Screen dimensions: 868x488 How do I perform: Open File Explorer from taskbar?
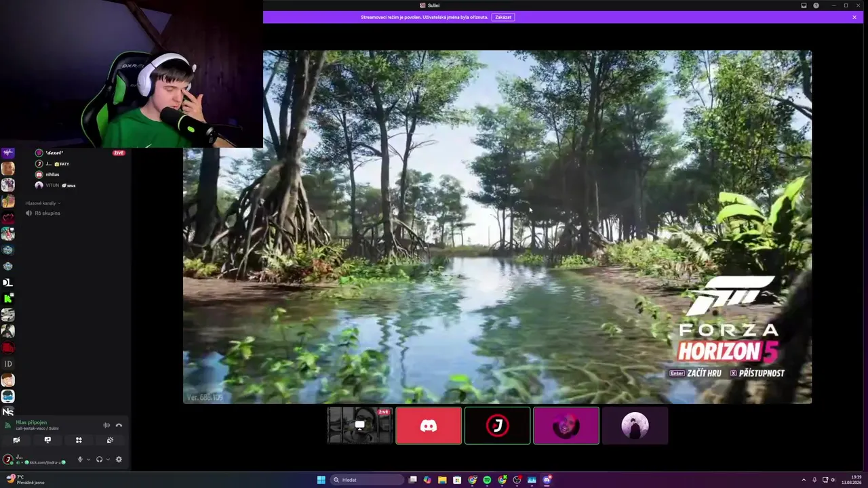tap(442, 480)
